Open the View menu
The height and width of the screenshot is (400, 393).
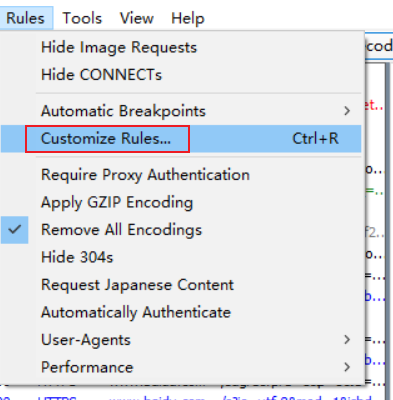tap(137, 18)
